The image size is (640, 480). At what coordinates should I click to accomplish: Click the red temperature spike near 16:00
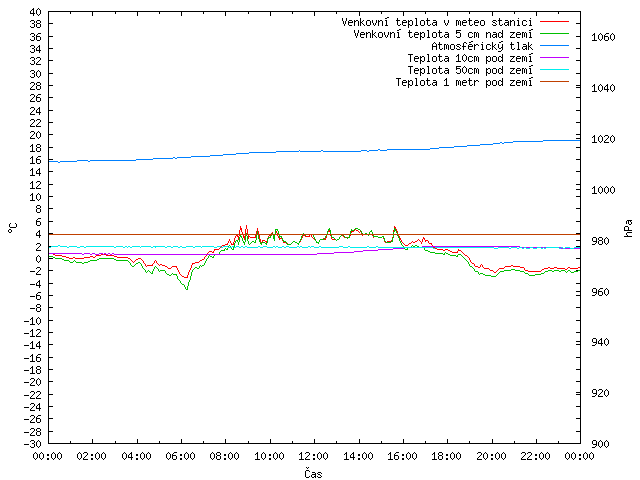tap(395, 227)
